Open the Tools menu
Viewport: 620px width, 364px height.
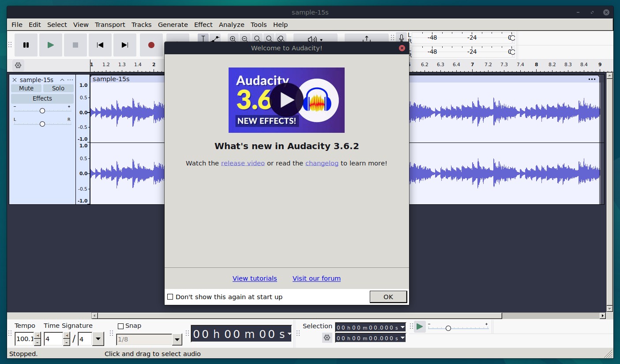(259, 25)
